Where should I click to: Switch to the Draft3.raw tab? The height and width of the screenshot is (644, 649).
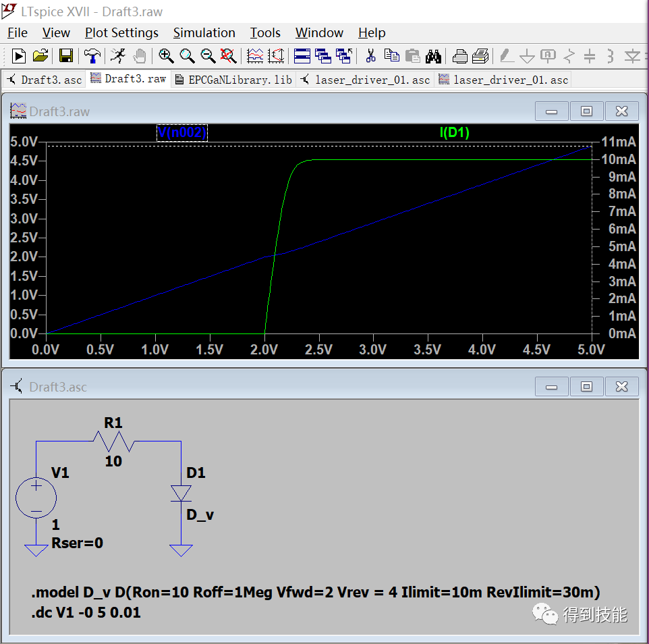pyautogui.click(x=128, y=79)
